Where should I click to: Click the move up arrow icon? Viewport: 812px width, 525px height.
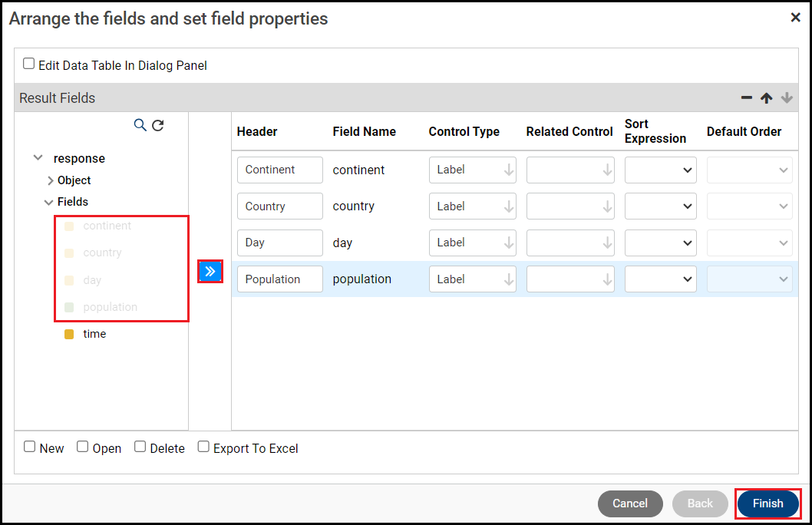pos(766,97)
